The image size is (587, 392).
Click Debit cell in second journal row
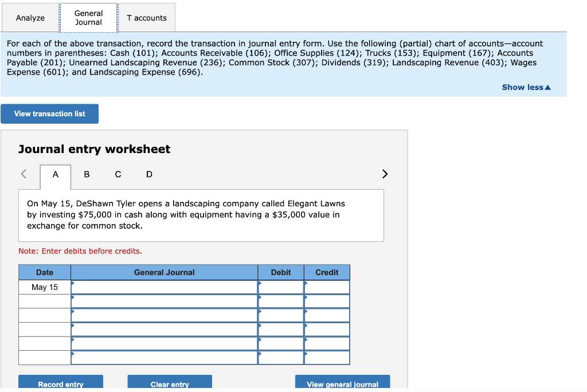(281, 301)
